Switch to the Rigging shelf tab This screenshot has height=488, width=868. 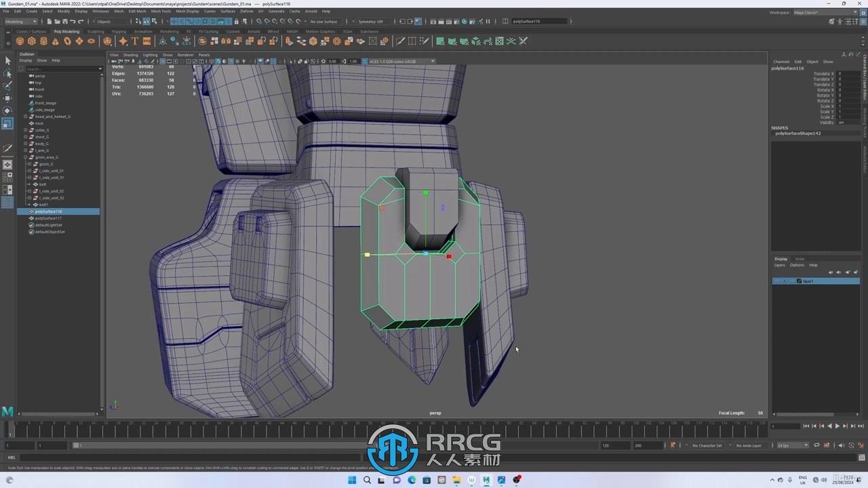click(119, 31)
